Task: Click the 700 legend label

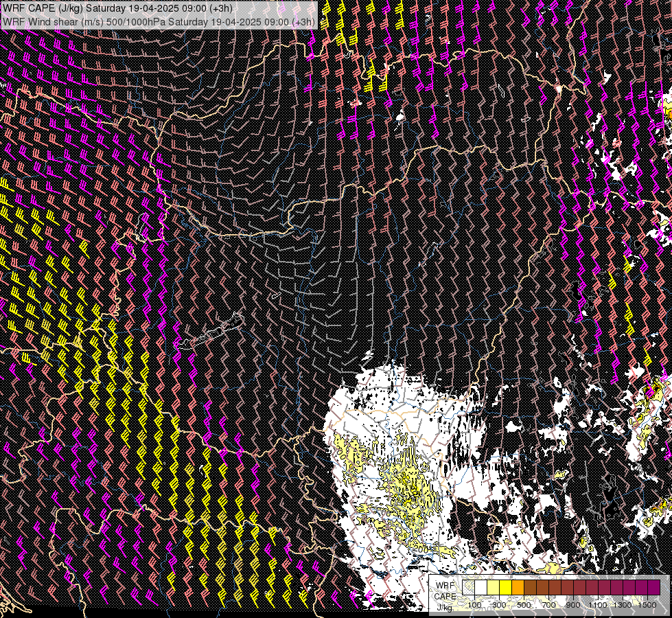Action: pos(548,605)
